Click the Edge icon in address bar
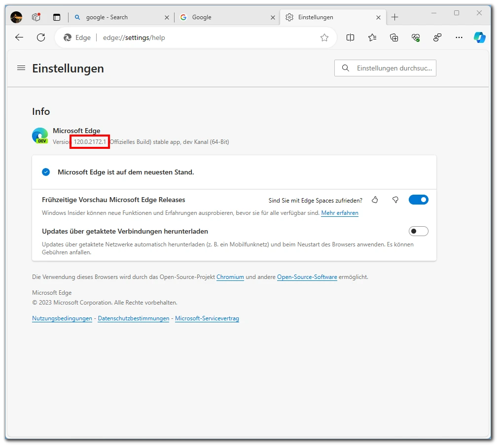This screenshot has width=500, height=448. [x=67, y=37]
